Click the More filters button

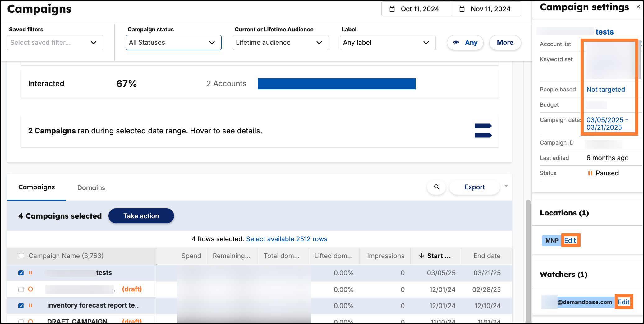(x=505, y=43)
